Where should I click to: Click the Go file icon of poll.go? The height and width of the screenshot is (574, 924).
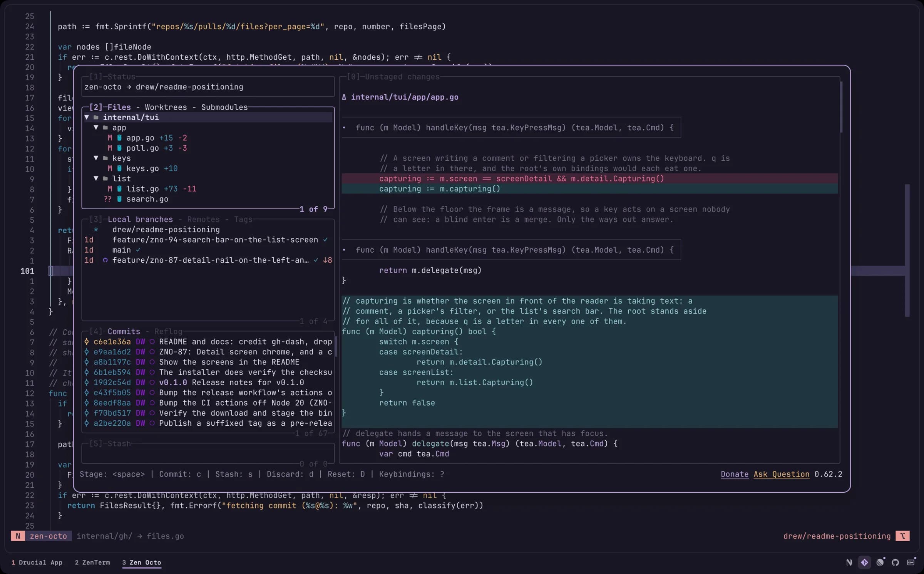pos(119,148)
